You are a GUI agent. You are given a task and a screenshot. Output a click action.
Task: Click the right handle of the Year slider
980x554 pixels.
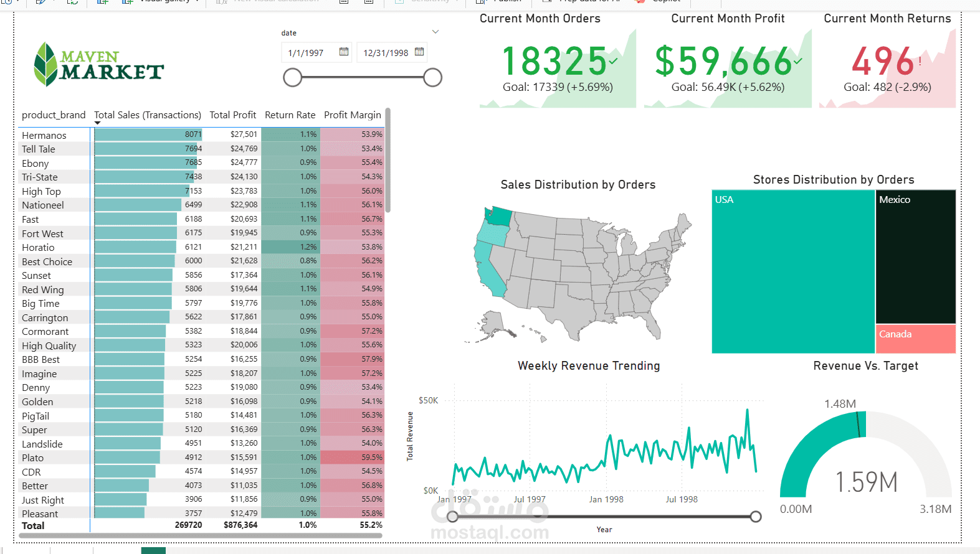[x=756, y=517]
